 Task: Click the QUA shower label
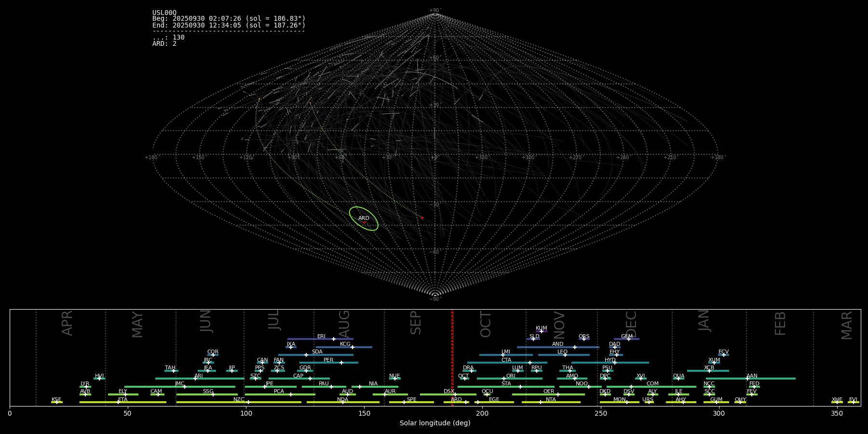tap(678, 376)
